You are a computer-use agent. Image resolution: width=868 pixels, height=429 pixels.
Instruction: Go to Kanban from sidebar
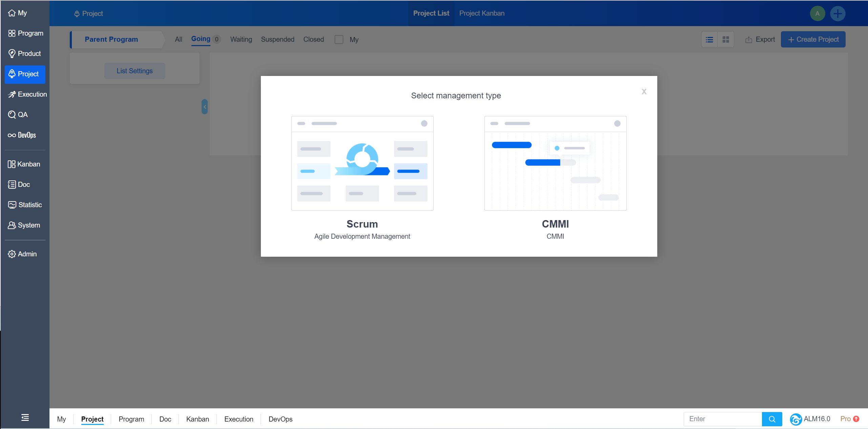pyautogui.click(x=24, y=164)
